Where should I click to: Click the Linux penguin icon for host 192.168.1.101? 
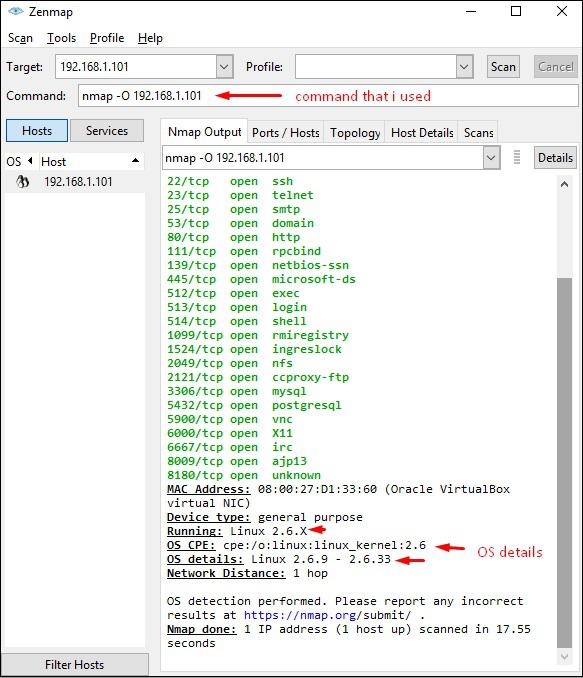22,182
